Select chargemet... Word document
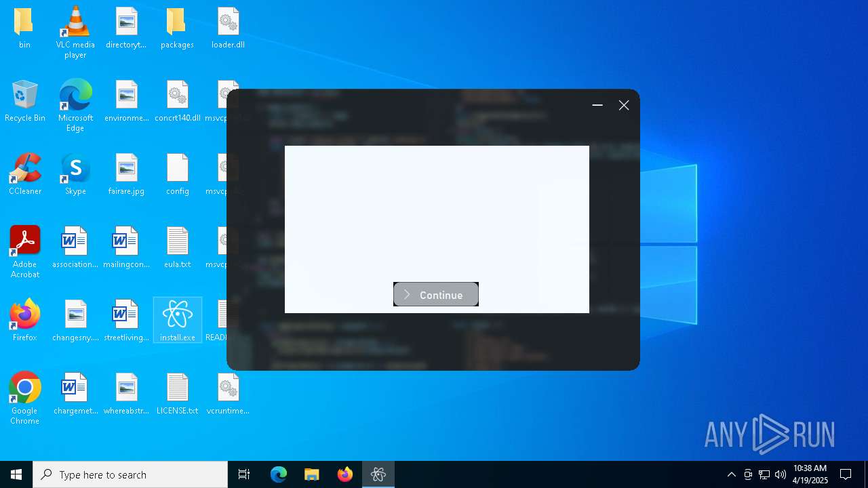This screenshot has width=868, height=488. 75,394
